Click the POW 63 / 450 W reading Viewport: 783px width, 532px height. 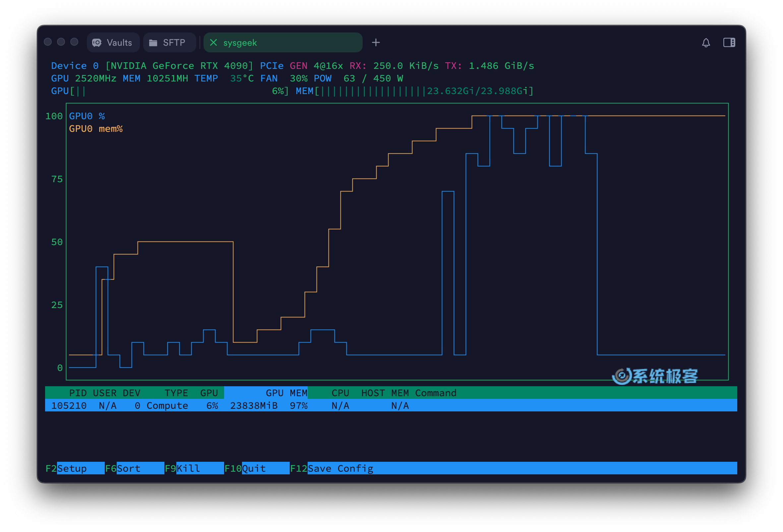pos(358,78)
